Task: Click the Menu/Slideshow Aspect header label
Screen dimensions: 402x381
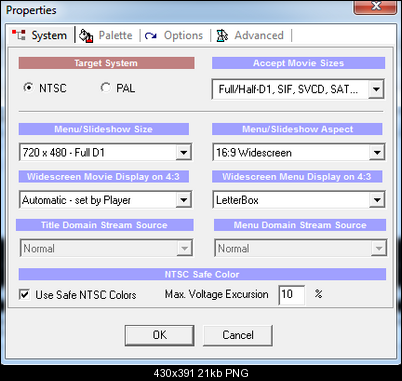Action: pyautogui.click(x=297, y=129)
